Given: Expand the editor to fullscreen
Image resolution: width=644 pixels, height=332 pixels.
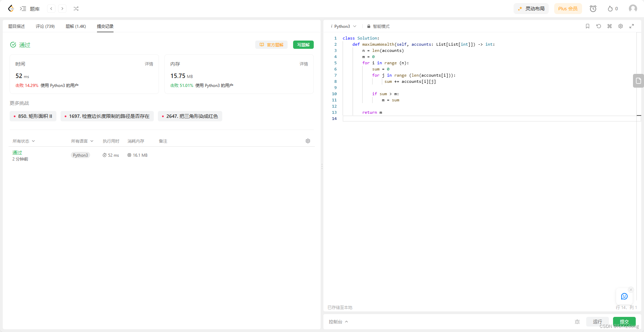Looking at the screenshot, I should point(632,26).
